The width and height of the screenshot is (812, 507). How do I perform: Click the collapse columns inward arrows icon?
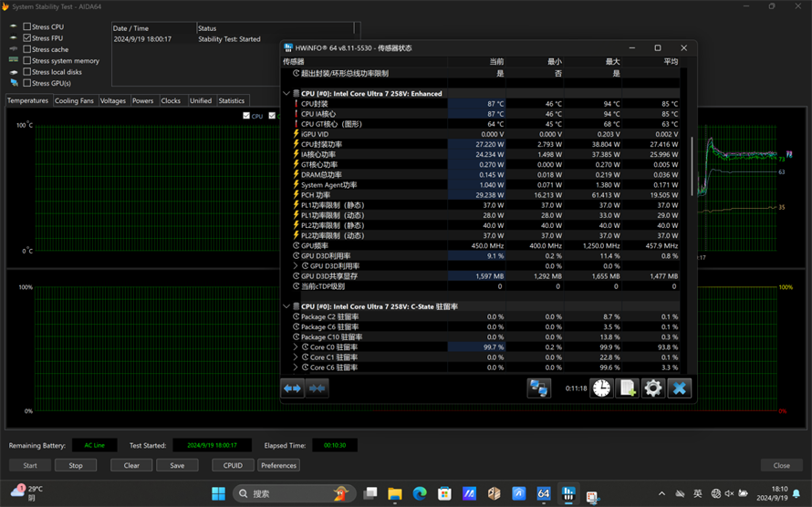click(317, 388)
